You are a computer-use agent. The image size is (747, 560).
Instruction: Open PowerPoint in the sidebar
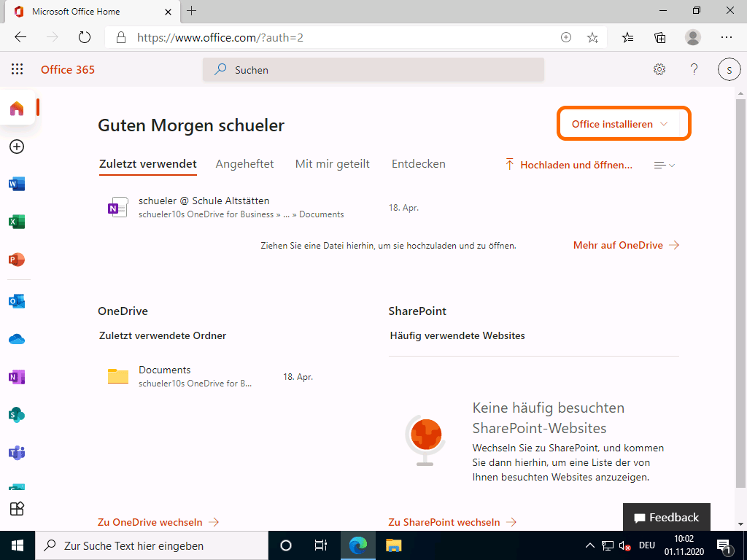point(16,260)
